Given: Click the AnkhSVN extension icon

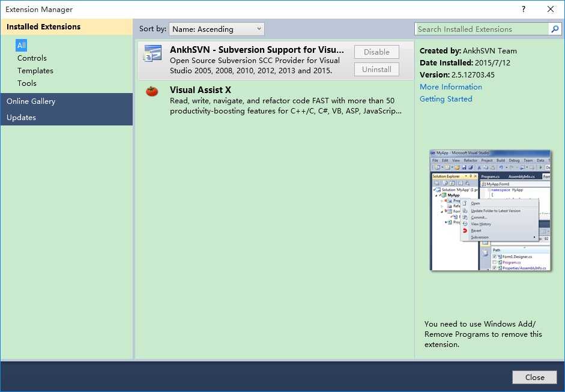Looking at the screenshot, I should pos(153,53).
